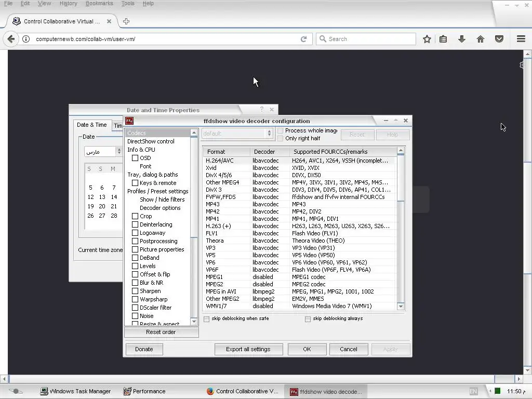Select the H.264/AVC codec row
532x399 pixels.
[300, 161]
